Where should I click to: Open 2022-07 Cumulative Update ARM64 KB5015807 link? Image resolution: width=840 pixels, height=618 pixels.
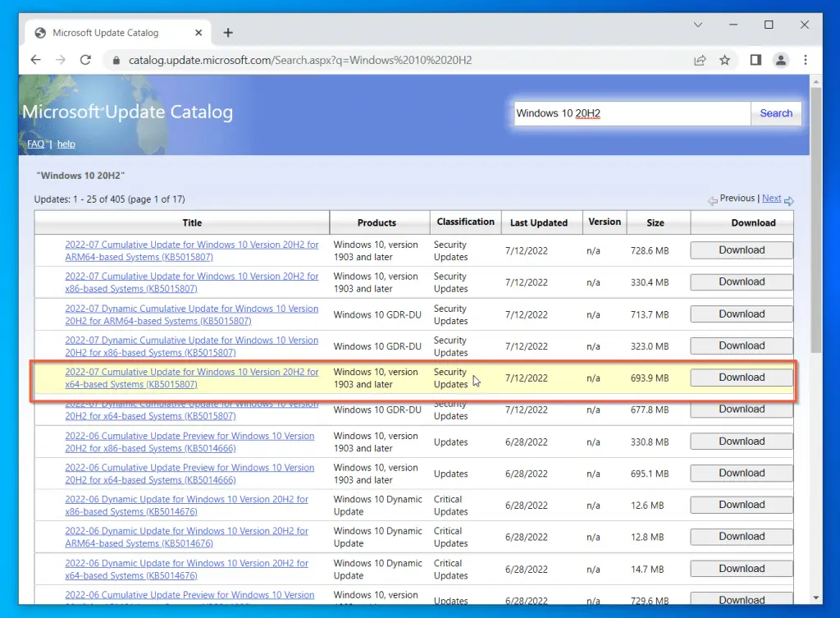[192, 250]
